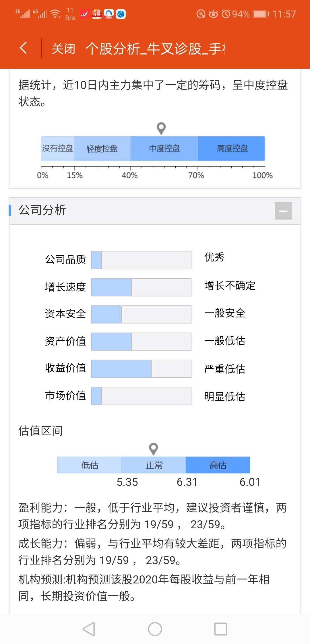
Task: Tap the Wi-Fi signal status icon
Action: point(55,13)
